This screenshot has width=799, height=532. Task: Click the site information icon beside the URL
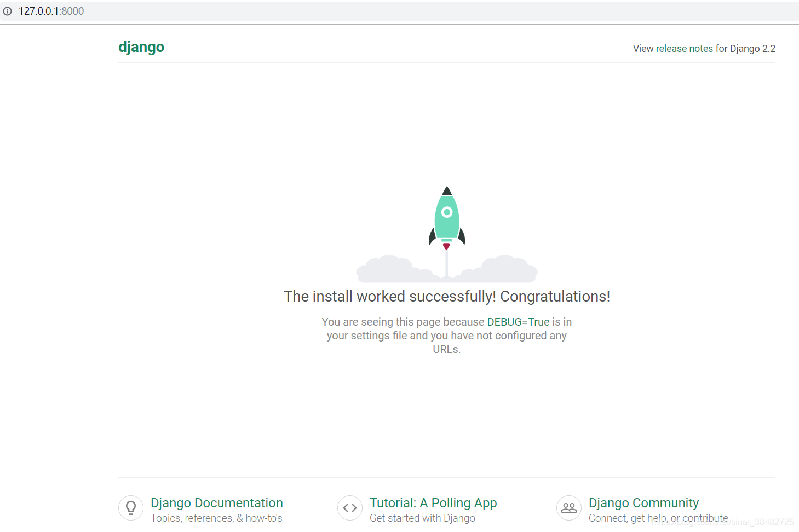(7, 11)
